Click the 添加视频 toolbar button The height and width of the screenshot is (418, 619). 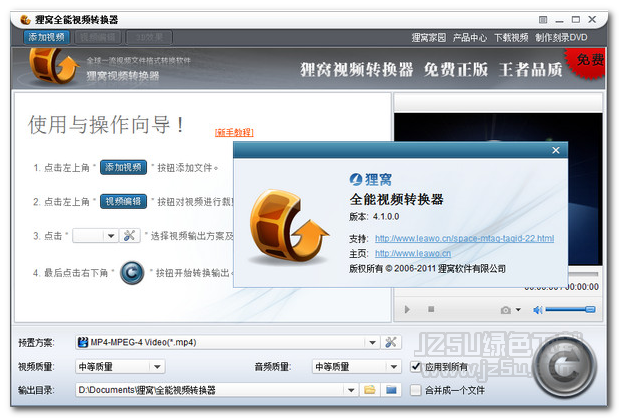click(47, 37)
